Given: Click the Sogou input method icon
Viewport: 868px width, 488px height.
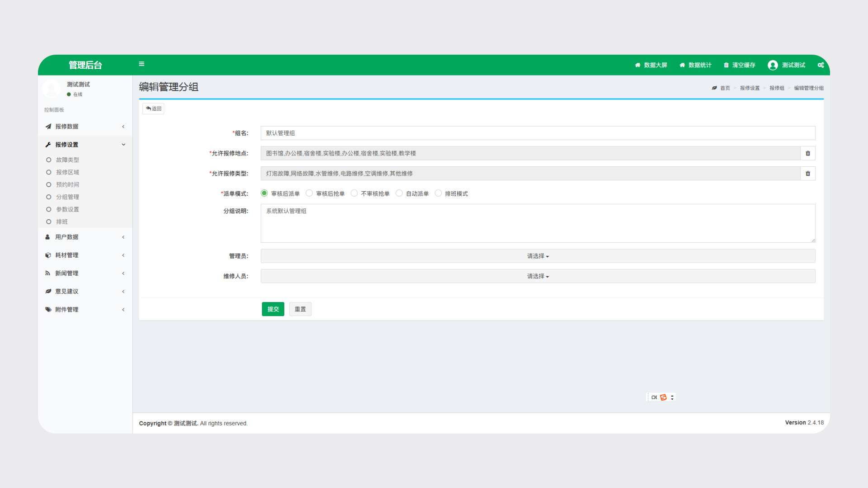Looking at the screenshot, I should click(663, 397).
